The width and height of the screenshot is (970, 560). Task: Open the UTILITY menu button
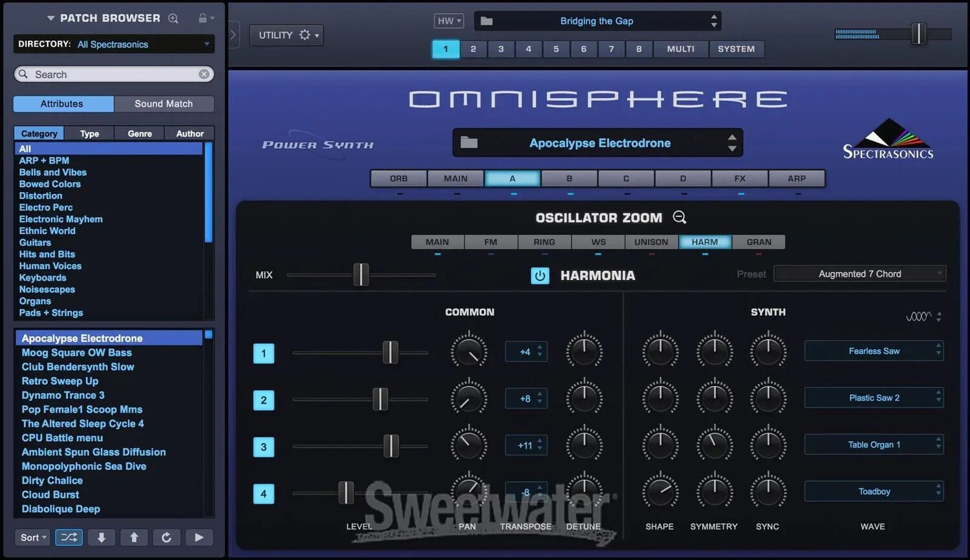(286, 35)
